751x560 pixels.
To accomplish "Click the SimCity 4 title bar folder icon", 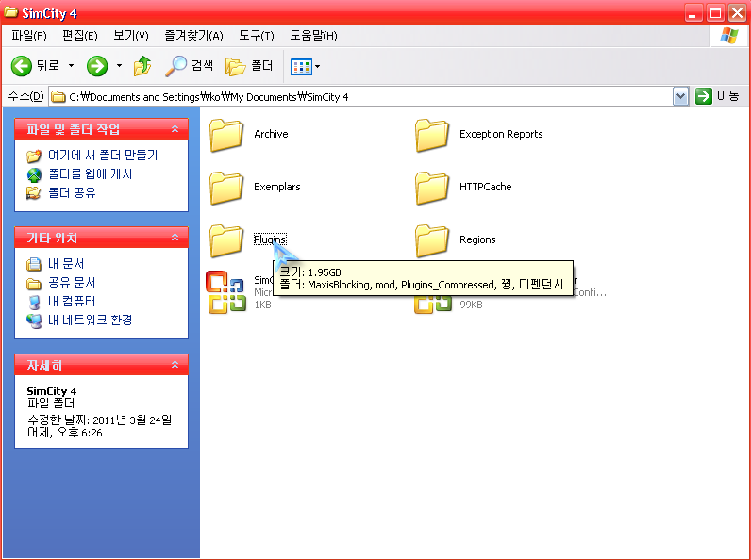I will click(11, 11).
